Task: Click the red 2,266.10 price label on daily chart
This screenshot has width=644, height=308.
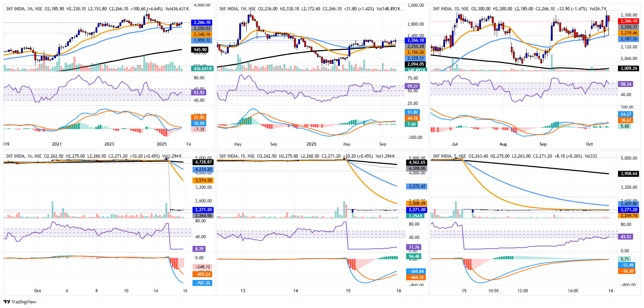Action: [x=629, y=21]
